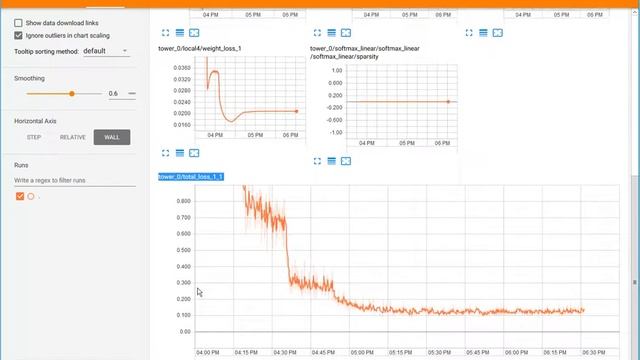Screen dimensions: 640x360
Task: Switch horizontal axis to RELATIVE
Action: point(73,137)
